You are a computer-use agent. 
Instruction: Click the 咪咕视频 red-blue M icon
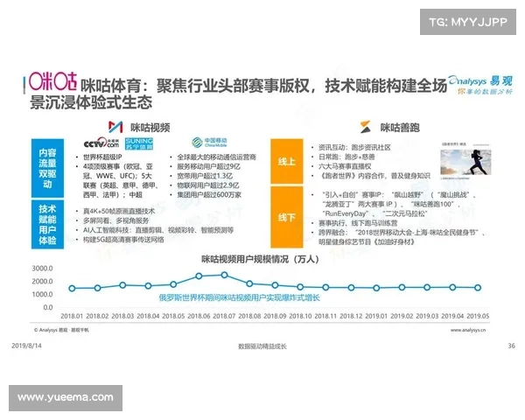click(115, 127)
